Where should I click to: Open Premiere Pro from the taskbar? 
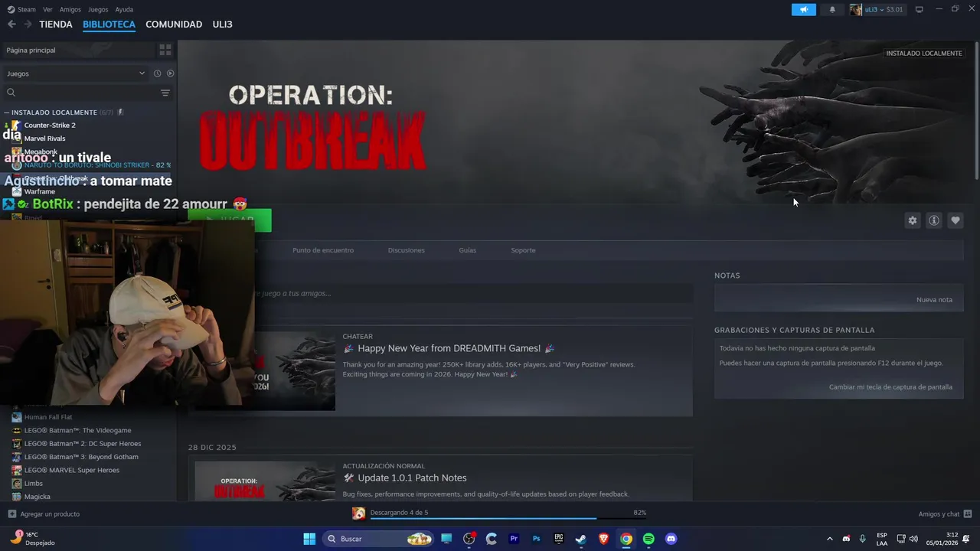(514, 539)
